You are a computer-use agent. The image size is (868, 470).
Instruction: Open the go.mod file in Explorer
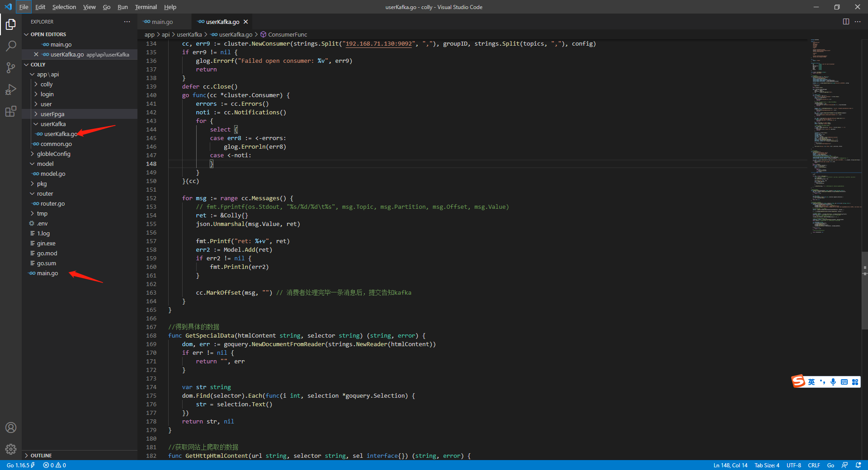tap(47, 253)
